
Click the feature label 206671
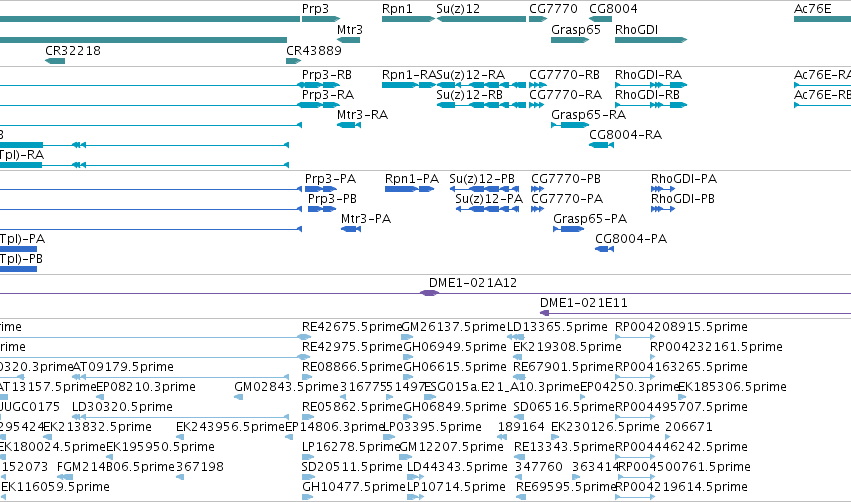pyautogui.click(x=689, y=428)
